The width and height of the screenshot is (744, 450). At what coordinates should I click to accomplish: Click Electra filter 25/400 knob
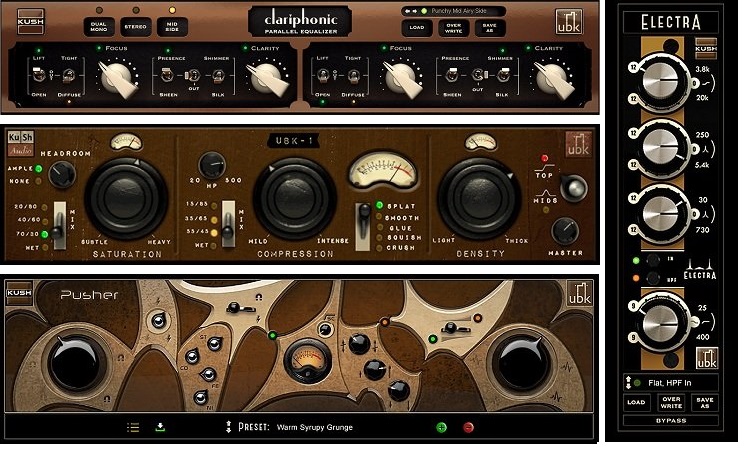click(x=660, y=322)
